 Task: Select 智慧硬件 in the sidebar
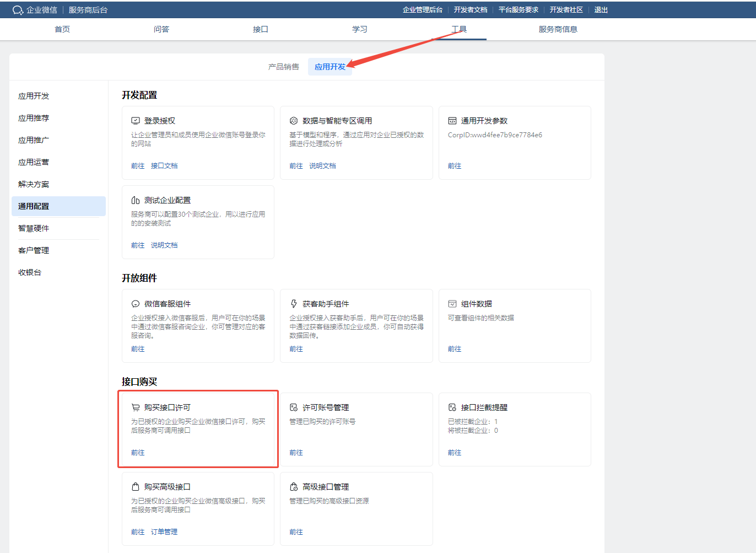click(x=34, y=228)
